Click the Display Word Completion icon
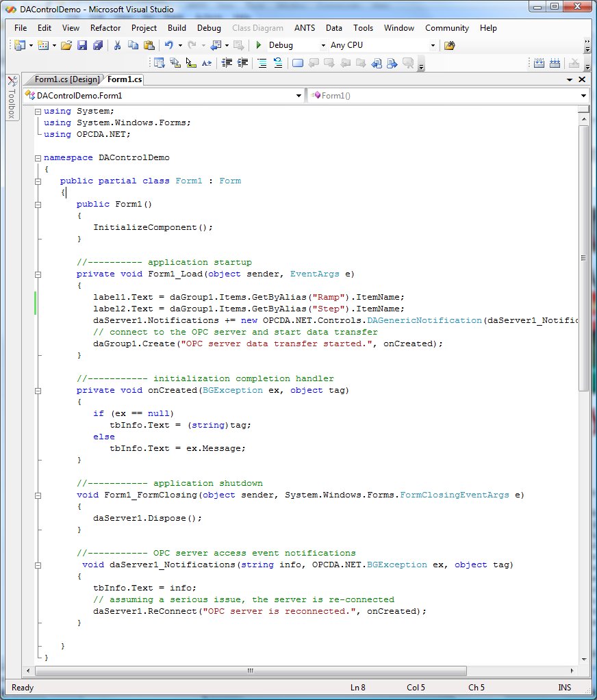597x700 pixels. 207,63
